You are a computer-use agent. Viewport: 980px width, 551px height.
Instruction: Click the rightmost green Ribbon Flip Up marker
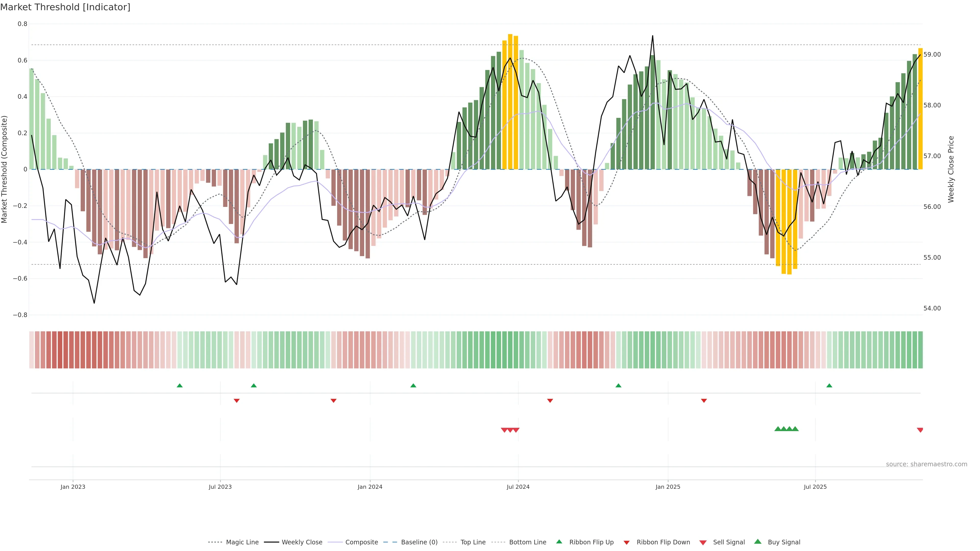click(829, 386)
